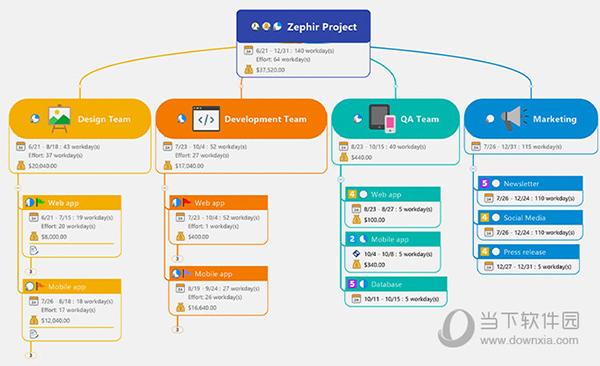Collapse the Design Team branch
Image resolution: width=600 pixels, height=366 pixels.
tap(18, 188)
